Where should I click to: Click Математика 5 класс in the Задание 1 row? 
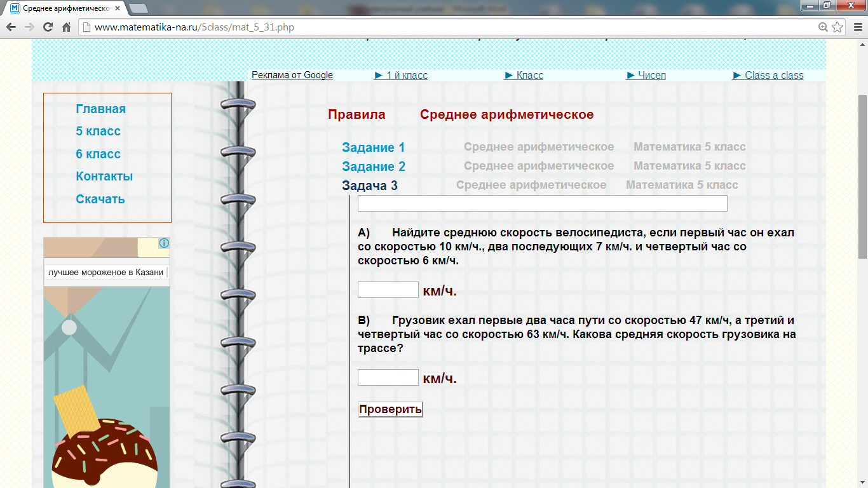689,147
